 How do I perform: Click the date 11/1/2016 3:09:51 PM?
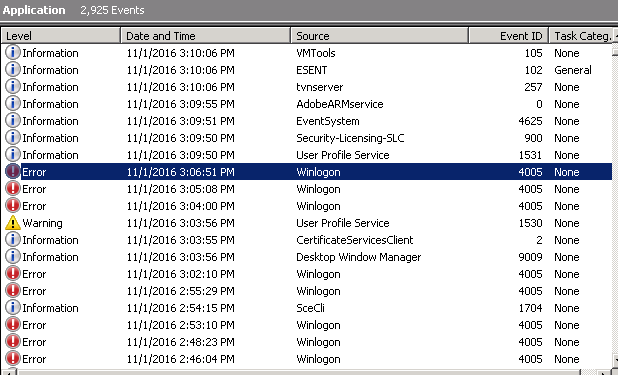point(181,121)
